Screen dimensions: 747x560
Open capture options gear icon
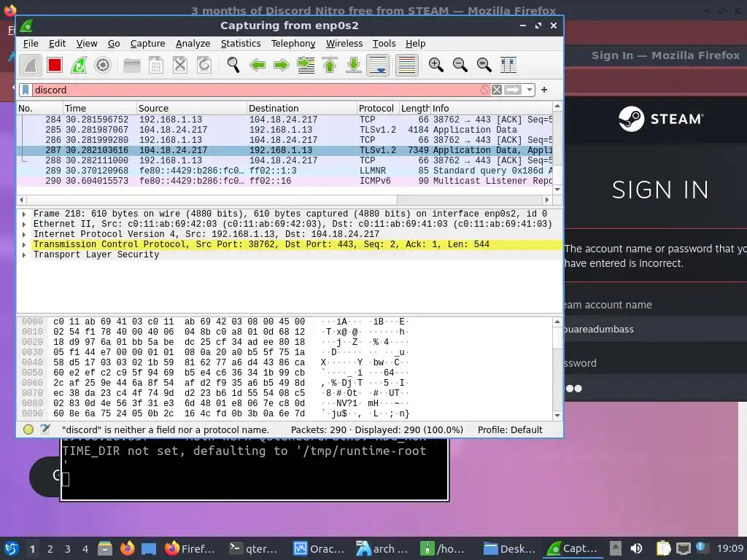(x=102, y=65)
